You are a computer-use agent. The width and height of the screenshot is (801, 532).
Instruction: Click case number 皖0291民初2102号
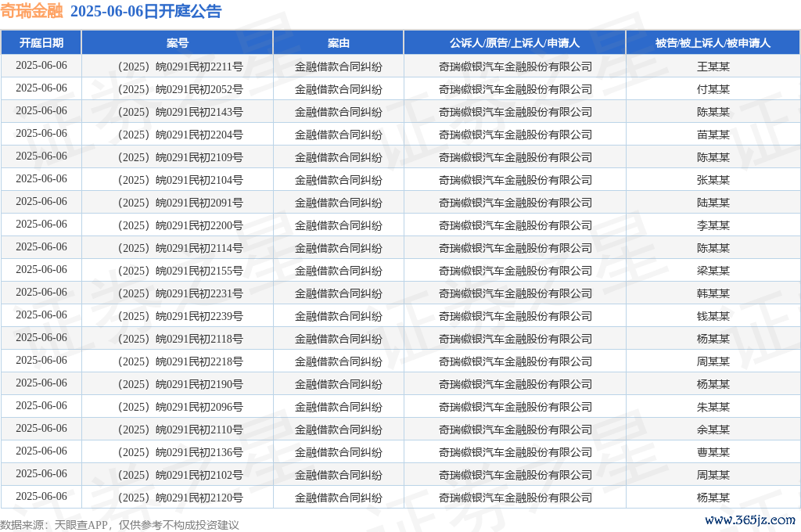181,475
